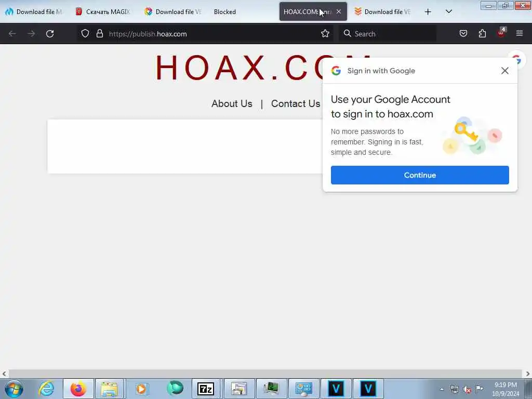Open 7-Zip from the taskbar
The height and width of the screenshot is (399, 532).
click(x=206, y=389)
